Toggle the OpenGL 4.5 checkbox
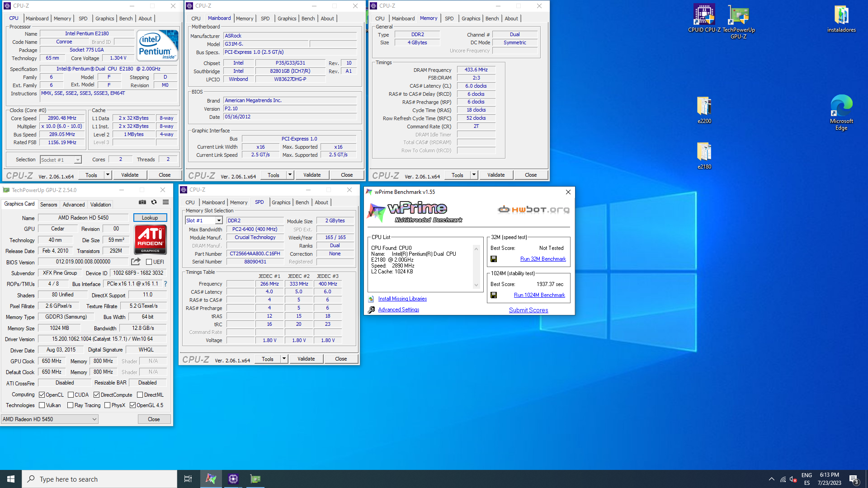This screenshot has height=488, width=868. 132,405
